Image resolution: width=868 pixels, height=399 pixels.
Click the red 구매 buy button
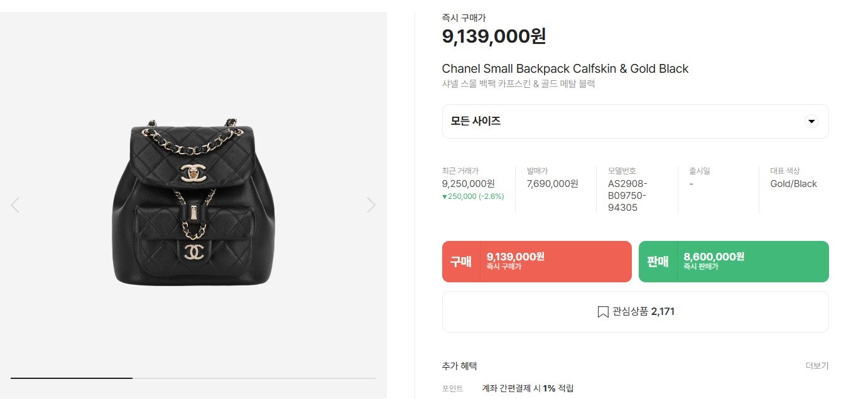[x=537, y=262]
